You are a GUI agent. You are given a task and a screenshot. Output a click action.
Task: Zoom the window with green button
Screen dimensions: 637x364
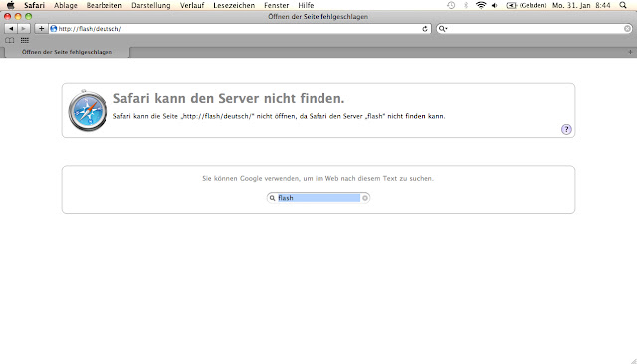coord(29,16)
